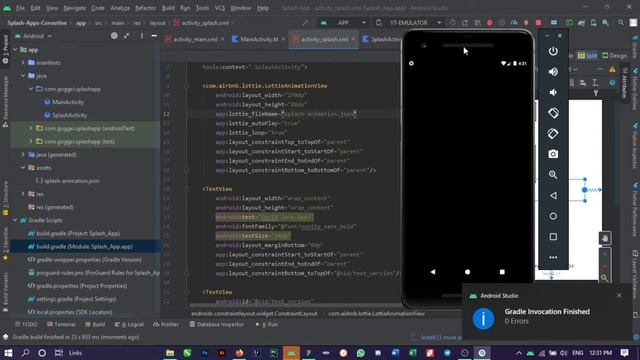Image resolution: width=640 pixels, height=360 pixels.
Task: Open the File menu
Action: click(x=20, y=8)
